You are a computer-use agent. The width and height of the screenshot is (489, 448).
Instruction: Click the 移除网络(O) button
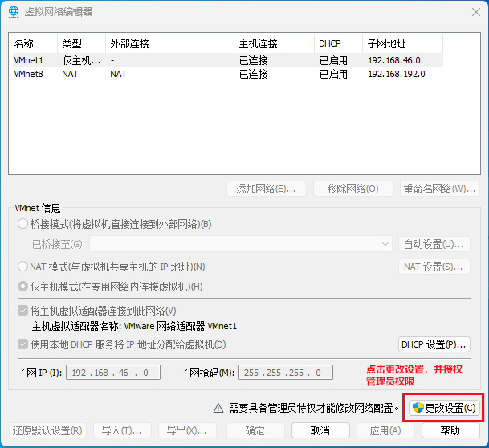pyautogui.click(x=352, y=189)
